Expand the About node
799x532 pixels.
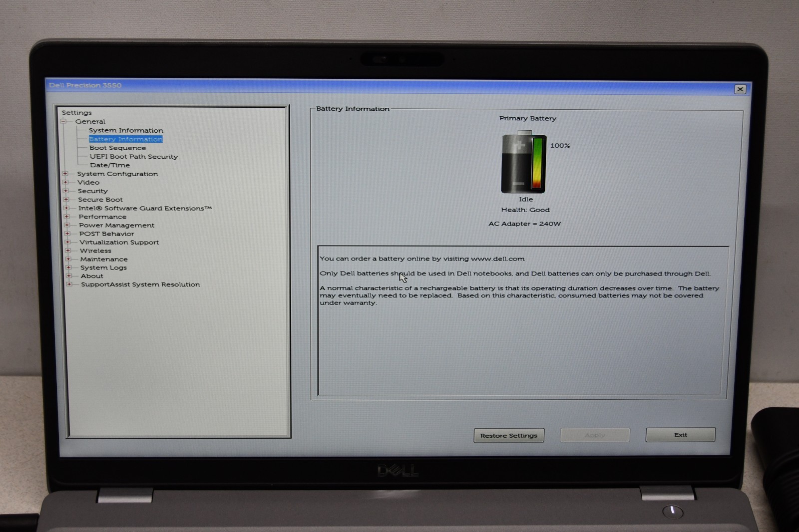coord(69,275)
